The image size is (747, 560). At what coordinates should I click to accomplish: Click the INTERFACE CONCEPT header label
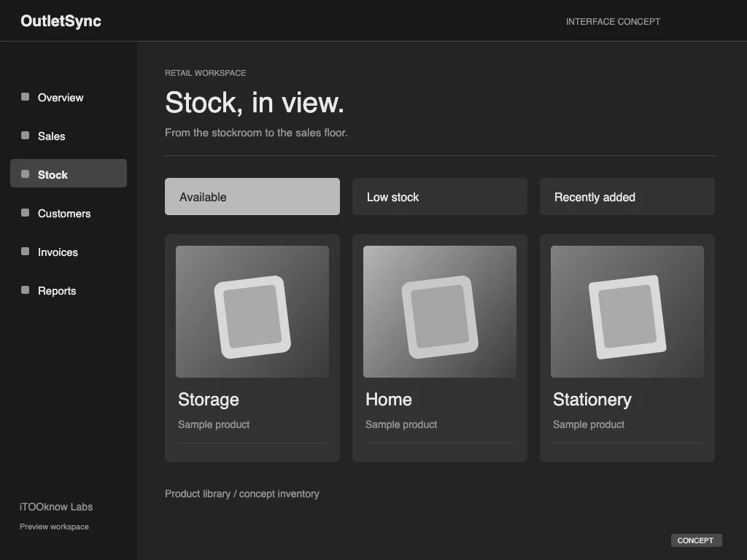tap(613, 21)
